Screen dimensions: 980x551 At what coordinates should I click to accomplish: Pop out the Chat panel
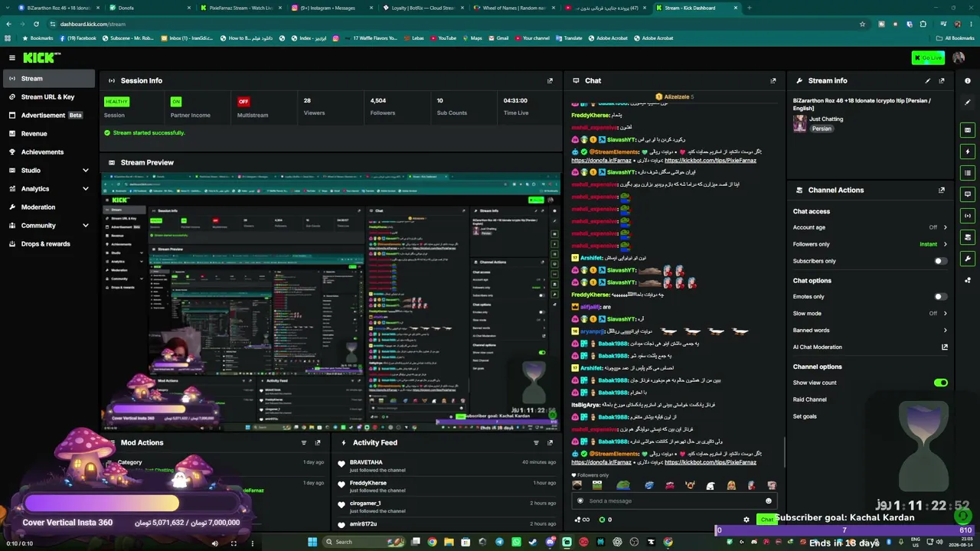773,80
